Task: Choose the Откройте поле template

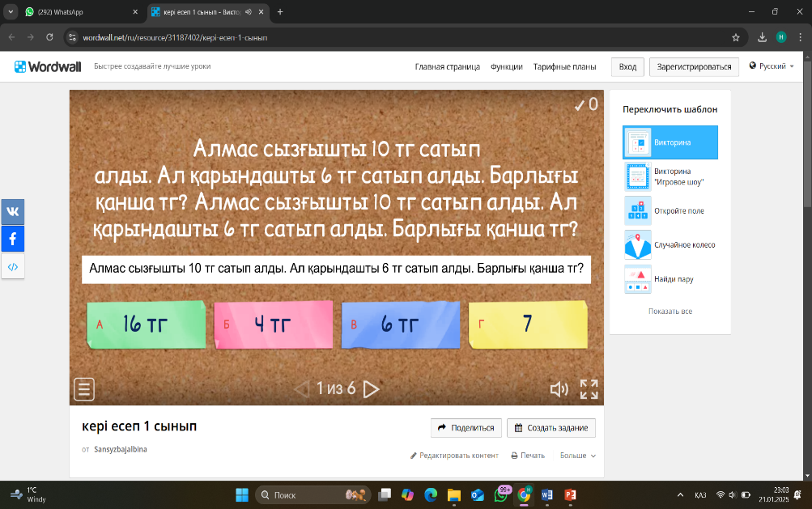Action: tap(670, 210)
